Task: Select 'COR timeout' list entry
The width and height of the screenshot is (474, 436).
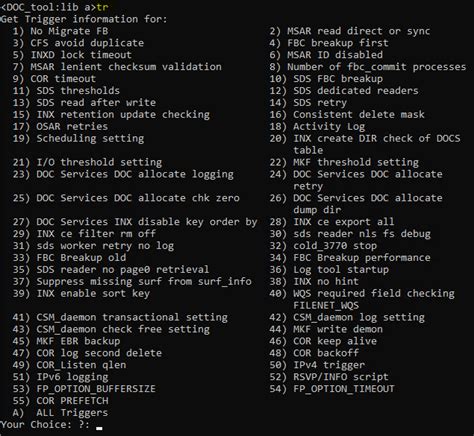Action: [x=63, y=79]
